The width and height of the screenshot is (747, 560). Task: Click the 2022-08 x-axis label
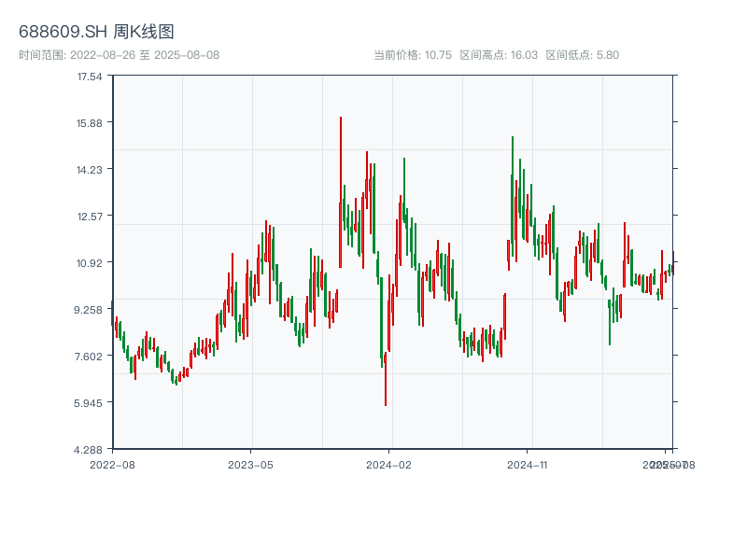112,465
